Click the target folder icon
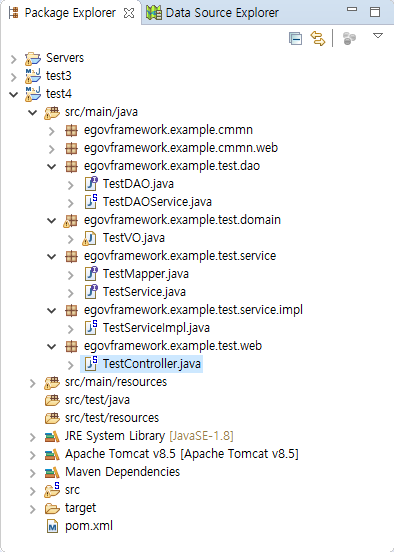 (x=52, y=509)
